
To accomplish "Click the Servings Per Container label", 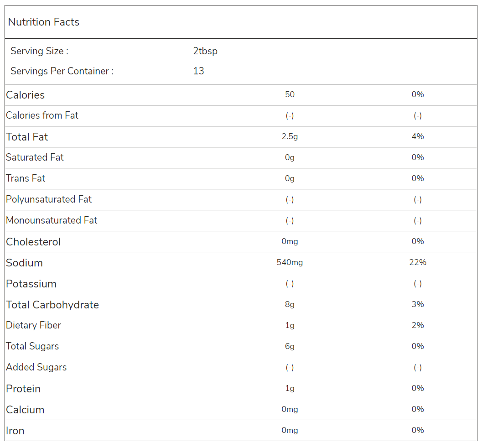I will [62, 71].
